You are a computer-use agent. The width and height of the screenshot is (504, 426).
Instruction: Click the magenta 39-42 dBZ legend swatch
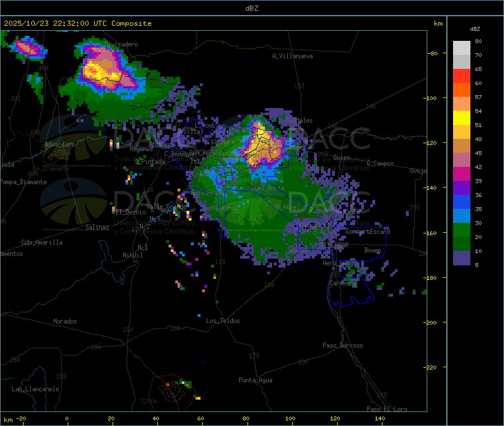click(x=461, y=174)
